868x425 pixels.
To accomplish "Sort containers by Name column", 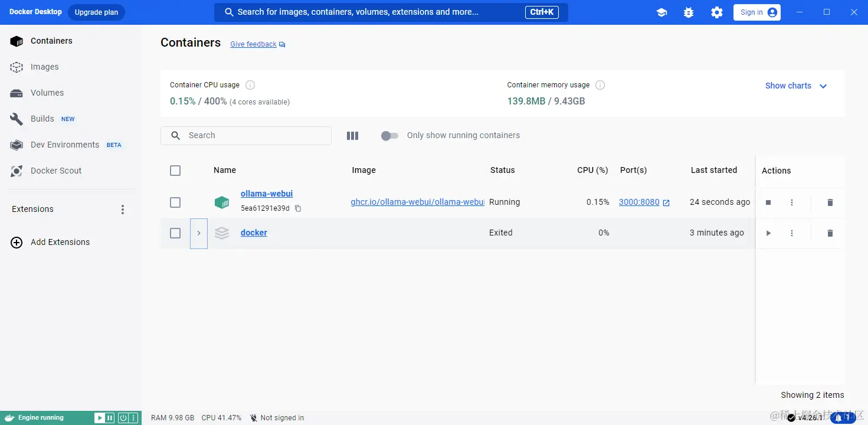I will (225, 170).
